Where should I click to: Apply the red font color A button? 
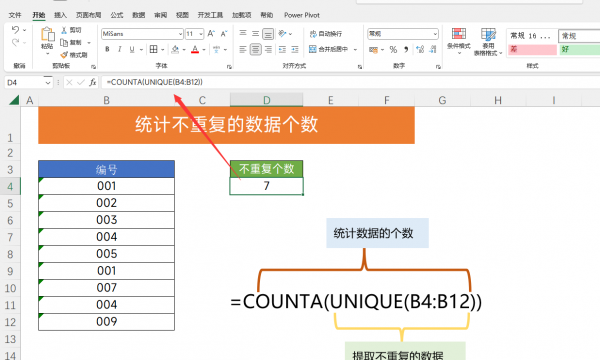coord(195,49)
